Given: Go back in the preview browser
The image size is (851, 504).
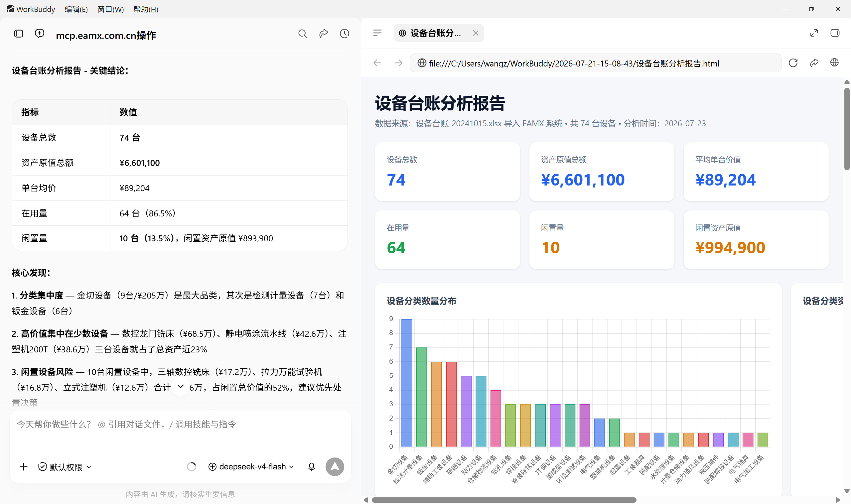Looking at the screenshot, I should point(377,63).
